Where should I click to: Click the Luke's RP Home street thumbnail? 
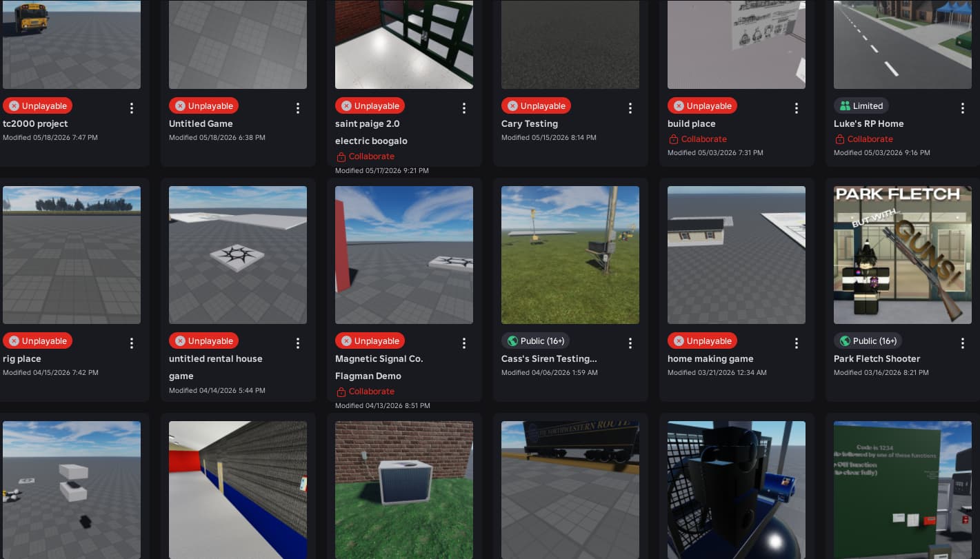tap(903, 44)
